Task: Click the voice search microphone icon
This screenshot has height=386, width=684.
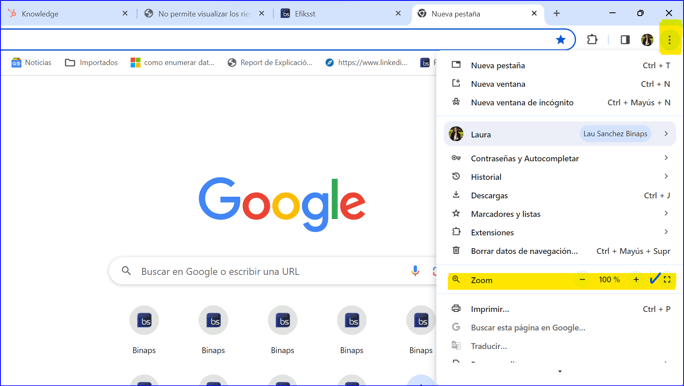Action: (415, 271)
